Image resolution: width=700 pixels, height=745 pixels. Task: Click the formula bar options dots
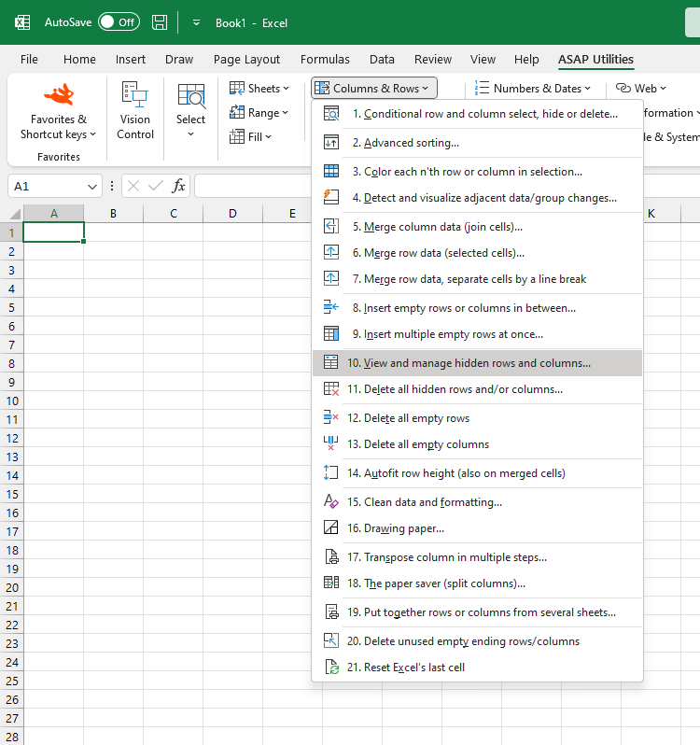[x=112, y=186]
